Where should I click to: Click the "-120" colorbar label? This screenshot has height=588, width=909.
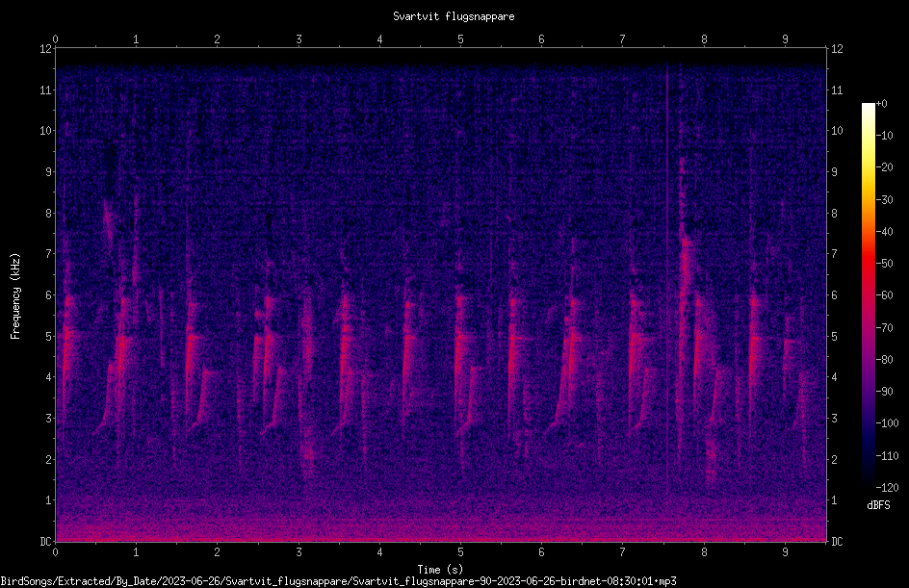(x=887, y=488)
